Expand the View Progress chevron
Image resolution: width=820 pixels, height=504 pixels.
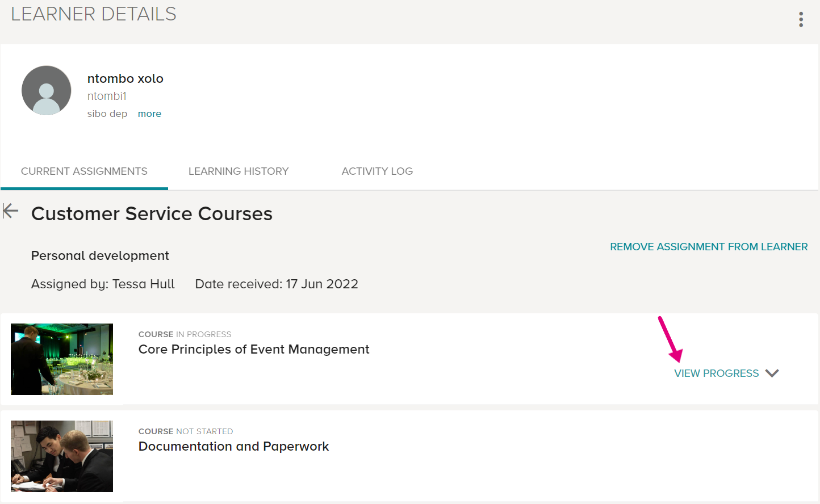click(x=772, y=373)
